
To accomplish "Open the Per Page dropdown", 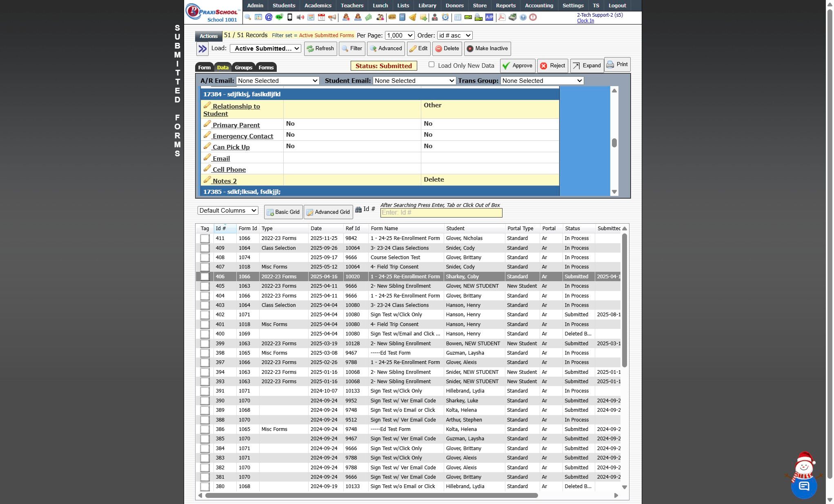I will tap(399, 36).
